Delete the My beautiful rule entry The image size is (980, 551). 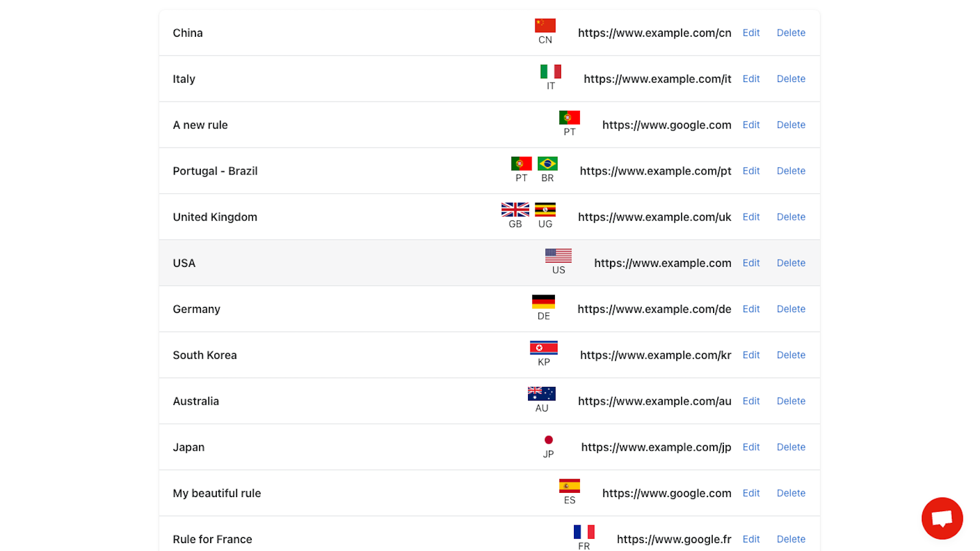click(x=791, y=493)
